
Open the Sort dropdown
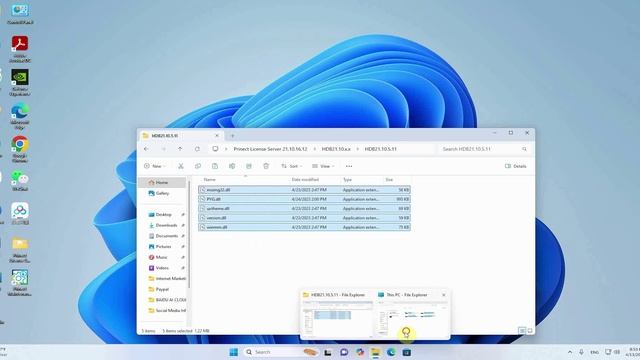click(x=291, y=166)
